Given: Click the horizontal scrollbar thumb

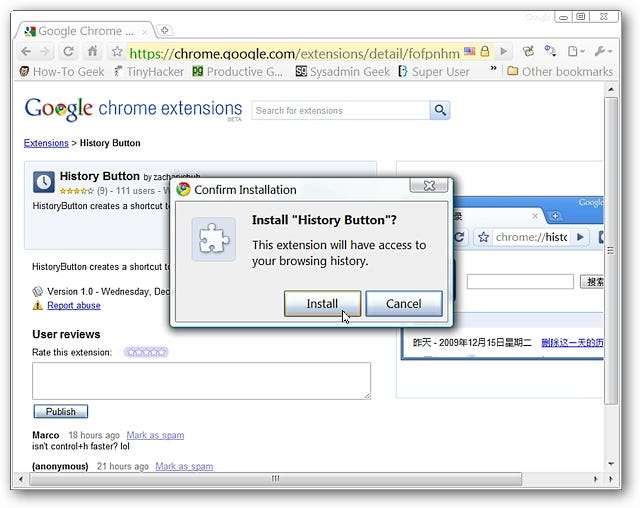Looking at the screenshot, I should (276, 479).
